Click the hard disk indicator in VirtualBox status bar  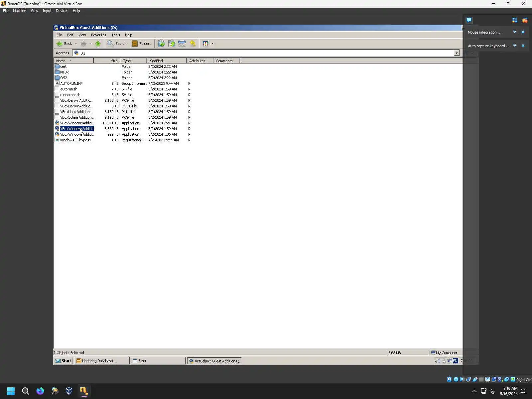pos(450,379)
